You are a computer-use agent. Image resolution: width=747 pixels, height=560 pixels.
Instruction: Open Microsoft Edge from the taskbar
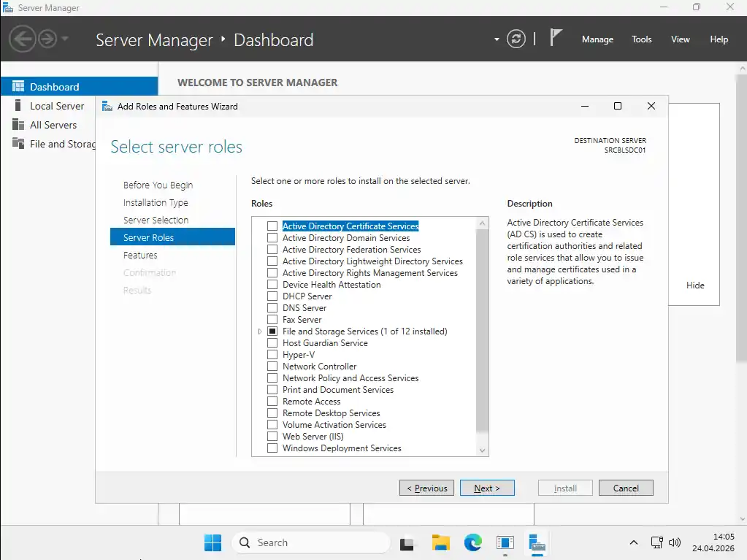tap(472, 542)
